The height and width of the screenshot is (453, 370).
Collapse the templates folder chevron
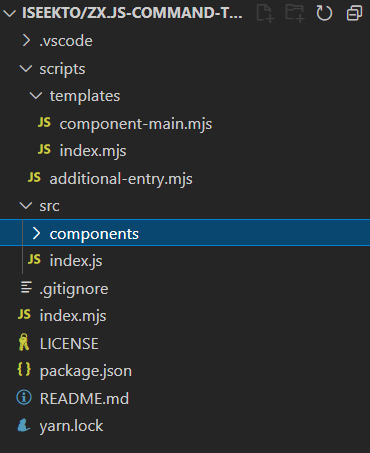tap(36, 96)
